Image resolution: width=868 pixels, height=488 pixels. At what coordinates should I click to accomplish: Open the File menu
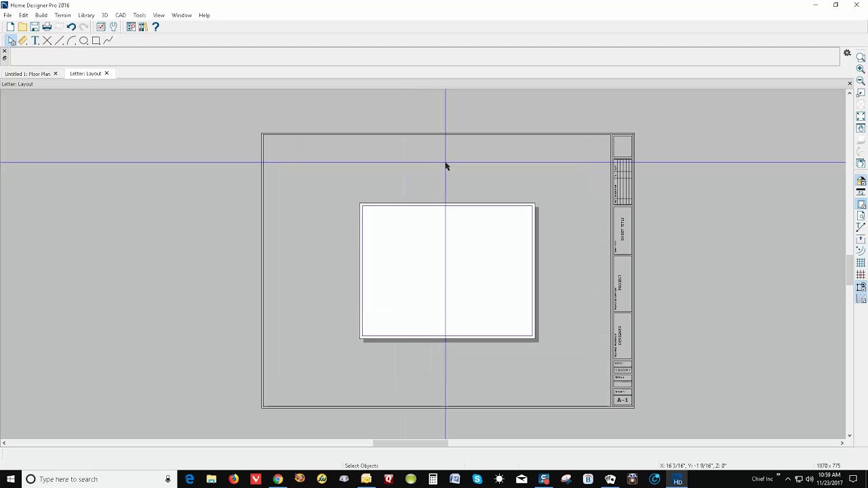pyautogui.click(x=7, y=15)
